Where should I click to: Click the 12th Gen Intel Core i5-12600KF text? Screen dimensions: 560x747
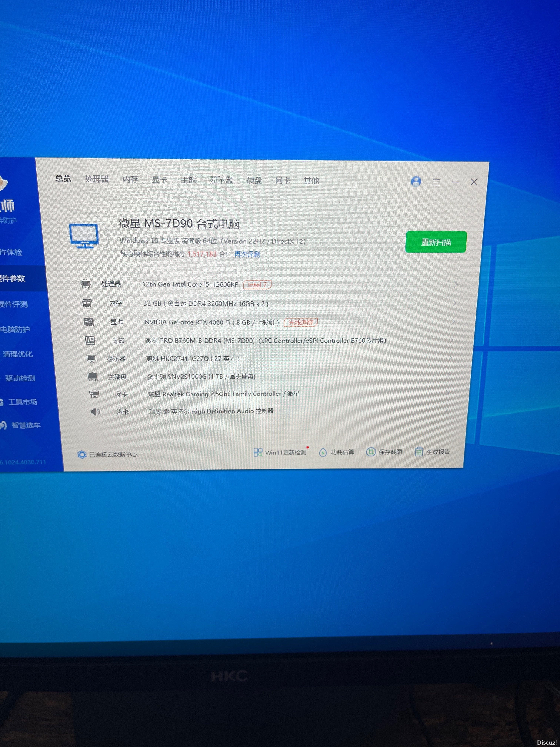[190, 284]
